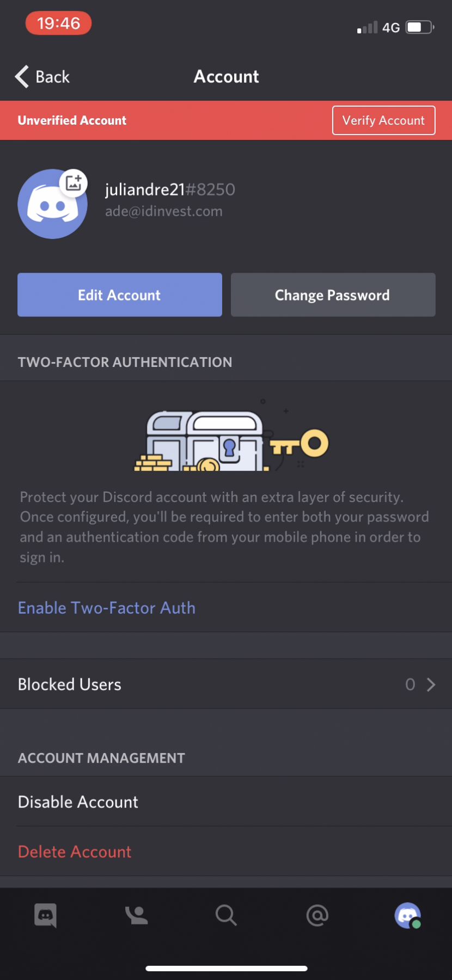Viewport: 452px width, 980px height.
Task: Tap Edit Account
Action: point(119,295)
